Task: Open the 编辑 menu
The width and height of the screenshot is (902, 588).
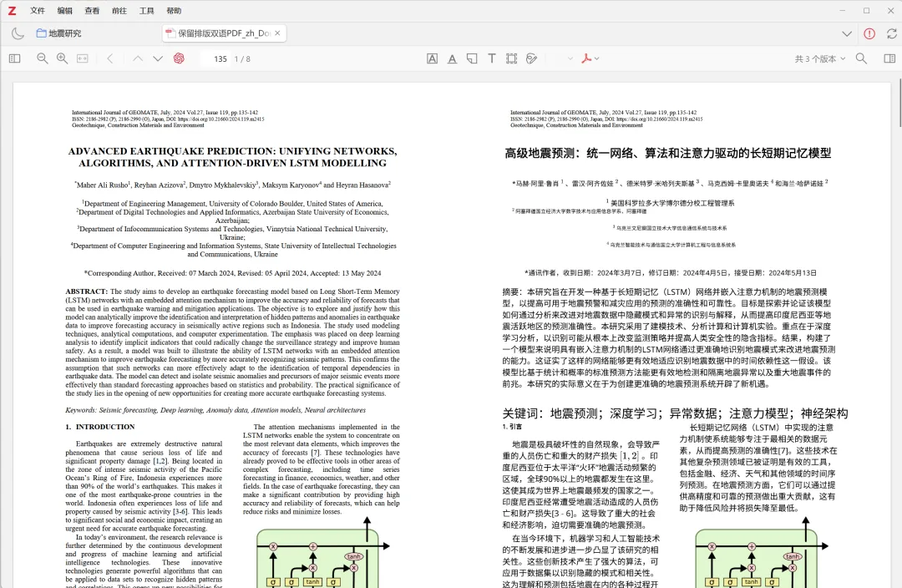Action: click(x=65, y=10)
